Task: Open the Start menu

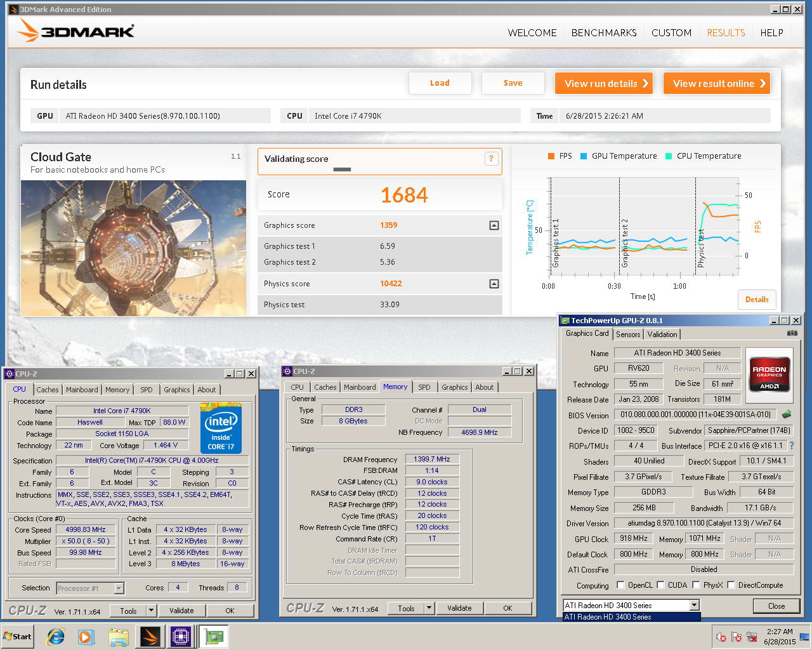Action: 18,636
